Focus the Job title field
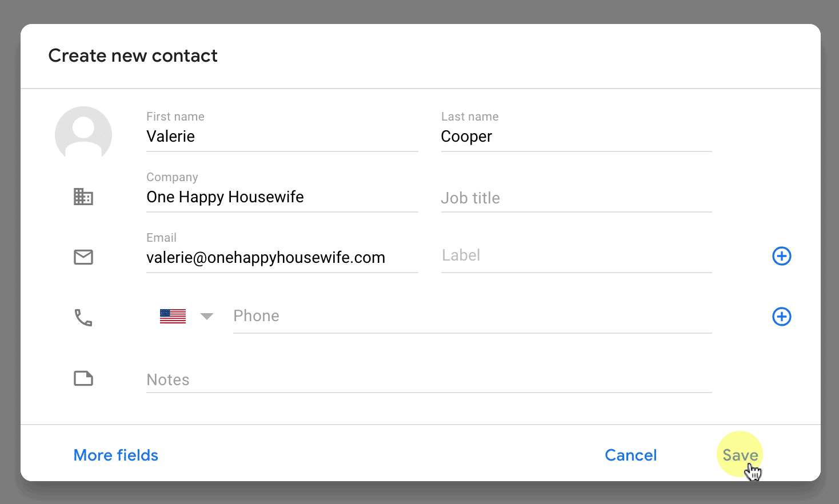 pyautogui.click(x=577, y=198)
